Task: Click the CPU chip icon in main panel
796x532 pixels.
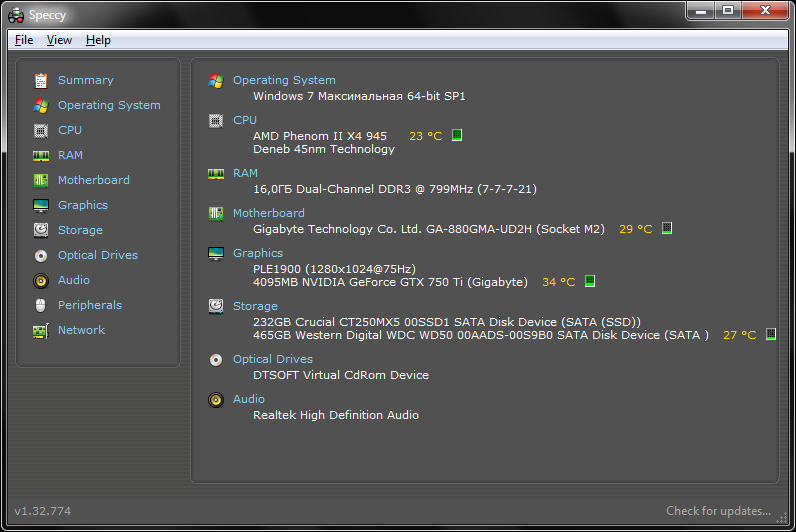Action: [x=216, y=120]
